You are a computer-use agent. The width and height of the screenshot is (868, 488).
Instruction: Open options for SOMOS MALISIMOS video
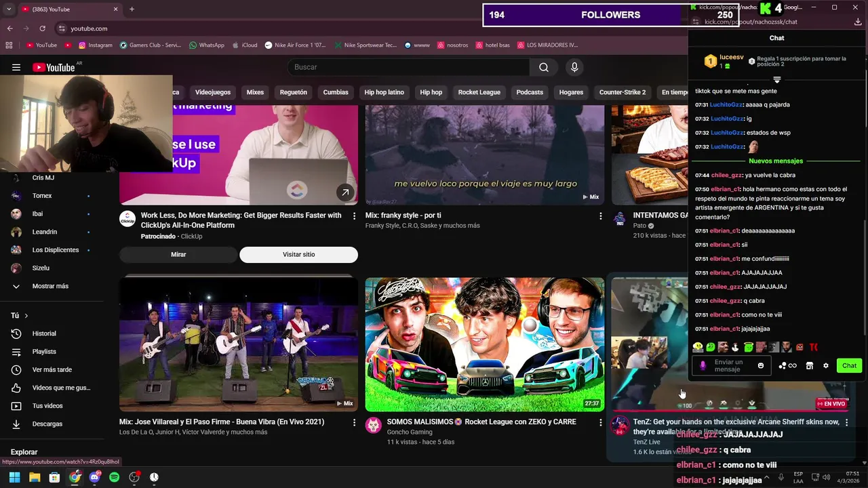coord(600,422)
